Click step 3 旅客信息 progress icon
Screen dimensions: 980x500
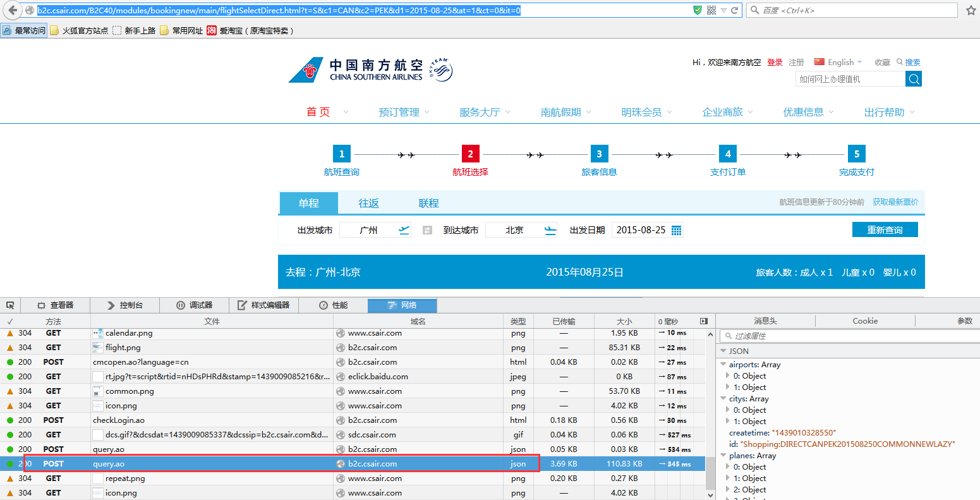pos(599,154)
